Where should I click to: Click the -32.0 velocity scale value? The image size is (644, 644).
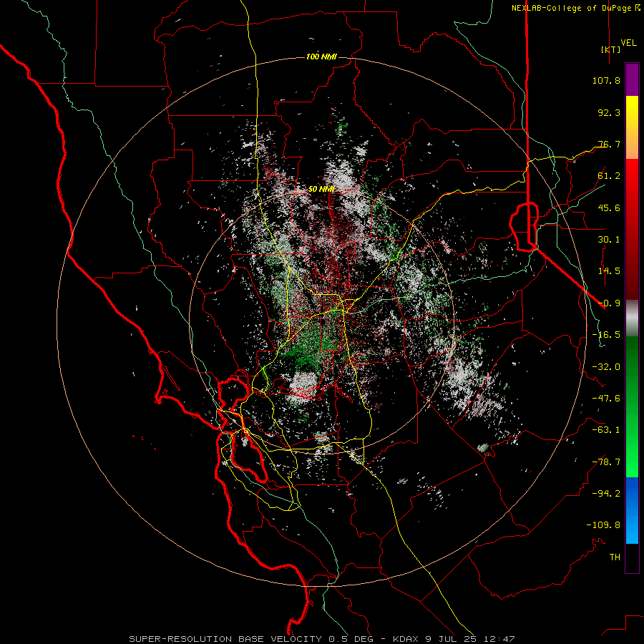click(x=606, y=367)
